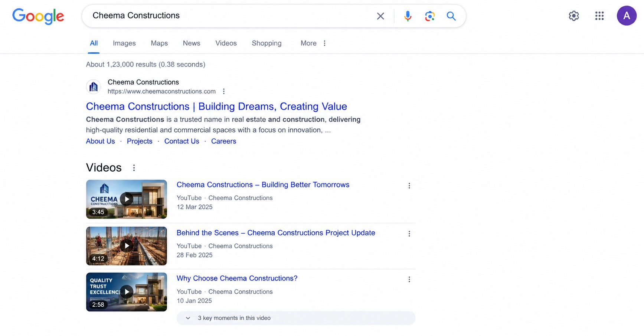Image resolution: width=644 pixels, height=336 pixels.
Task: Open options for Why Choose Cheema video
Action: (x=409, y=279)
